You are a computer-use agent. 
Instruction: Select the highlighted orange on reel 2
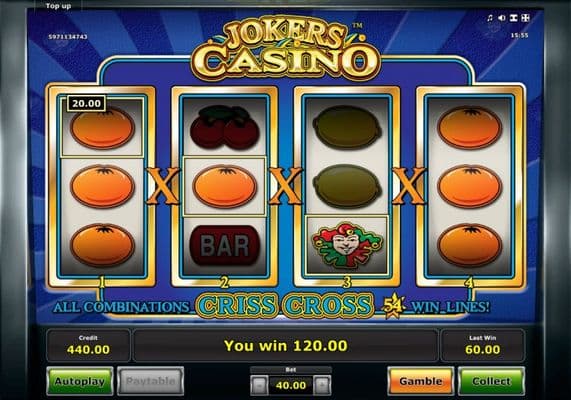point(225,187)
